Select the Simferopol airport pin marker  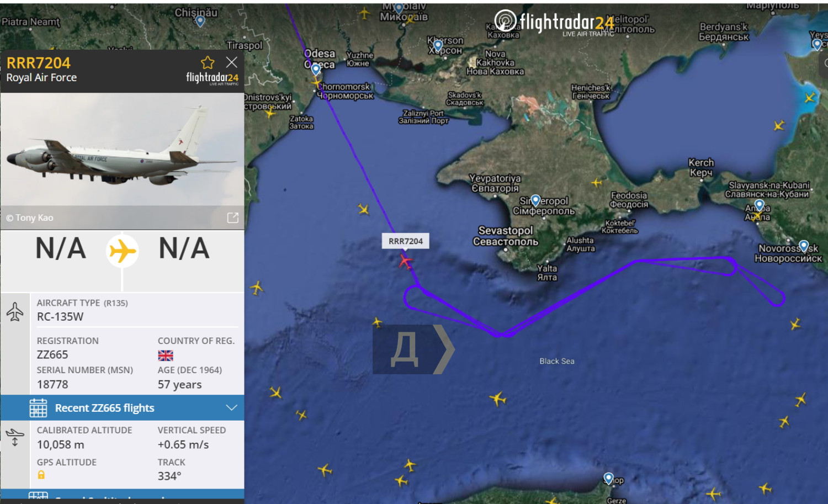tap(535, 200)
